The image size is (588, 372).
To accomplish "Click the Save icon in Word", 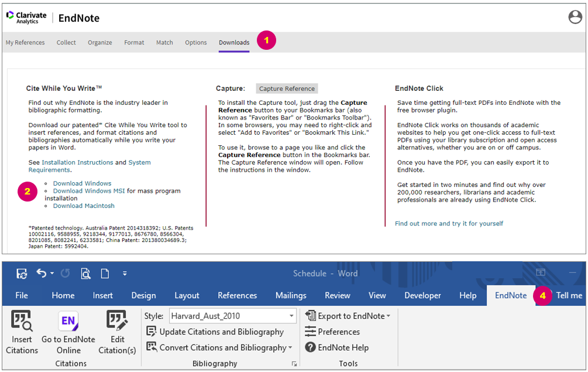I will [x=20, y=273].
